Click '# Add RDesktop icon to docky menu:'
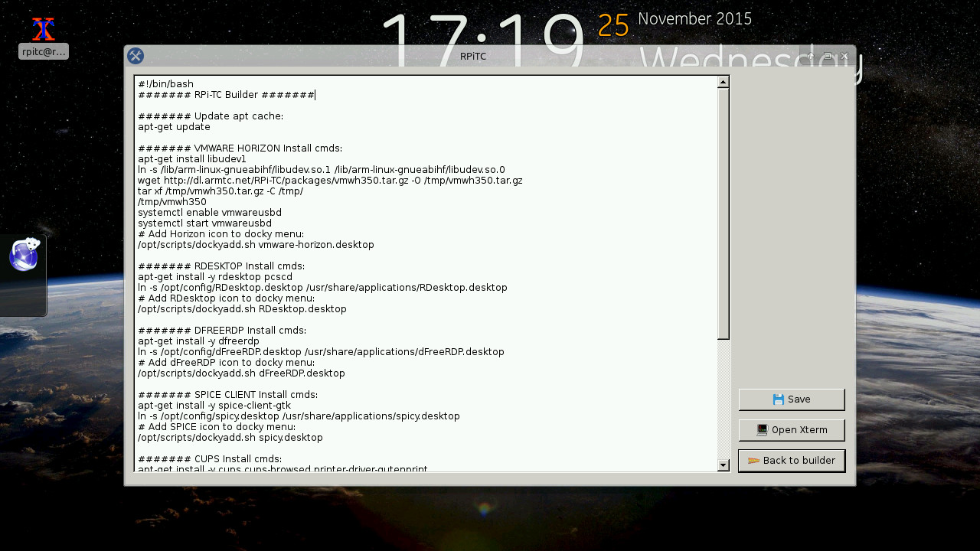980x551 pixels. click(226, 298)
